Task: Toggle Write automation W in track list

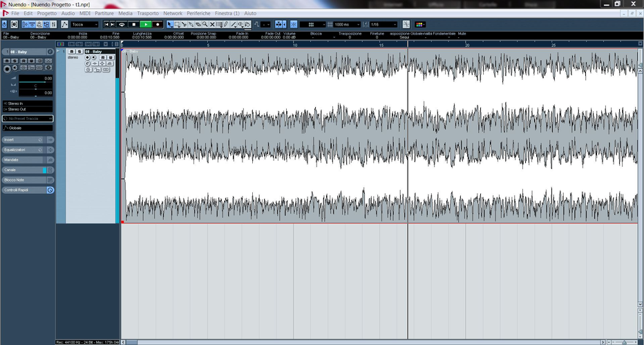Action: click(x=111, y=57)
